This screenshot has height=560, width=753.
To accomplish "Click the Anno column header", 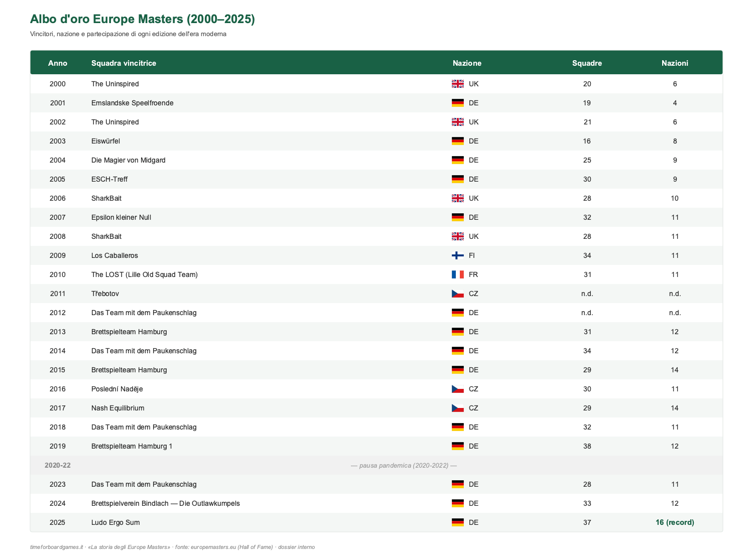I will (58, 63).
